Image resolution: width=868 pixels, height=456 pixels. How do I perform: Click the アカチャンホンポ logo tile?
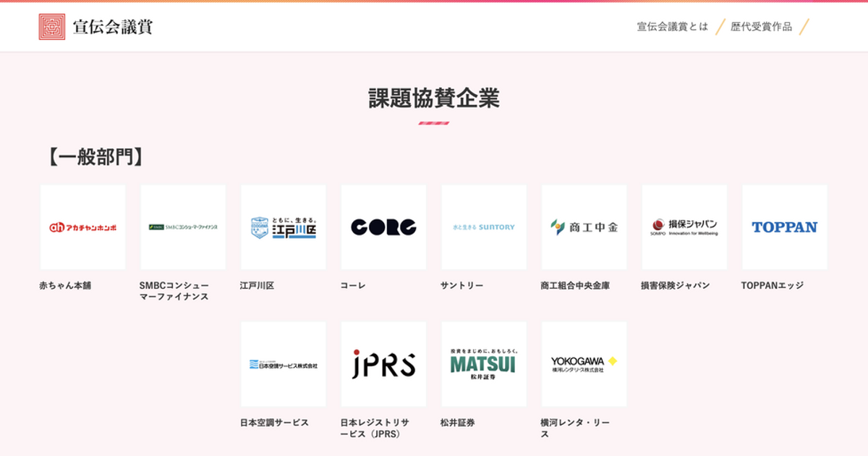click(x=83, y=227)
